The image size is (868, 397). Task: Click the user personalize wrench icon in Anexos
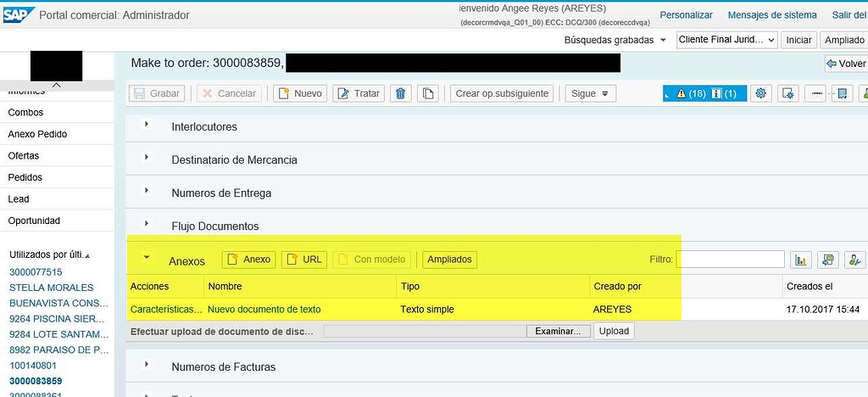[x=855, y=260]
